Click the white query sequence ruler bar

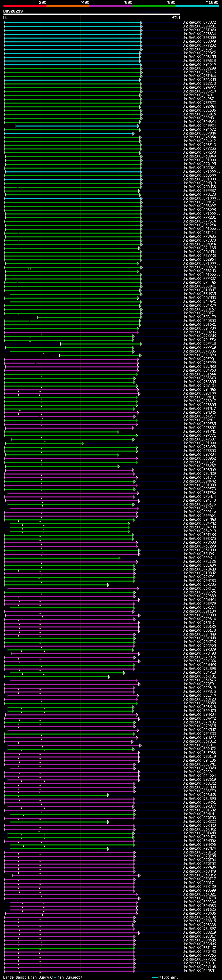(x=92, y=14)
